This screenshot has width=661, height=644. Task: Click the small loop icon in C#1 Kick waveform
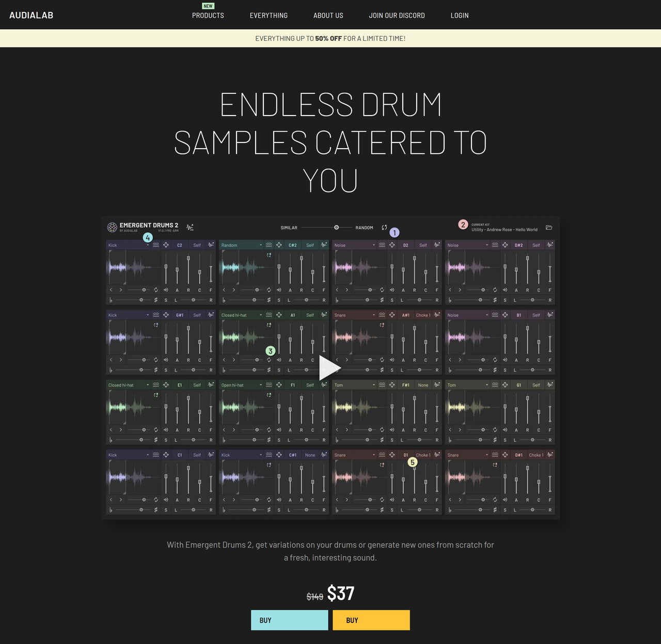pos(269,465)
